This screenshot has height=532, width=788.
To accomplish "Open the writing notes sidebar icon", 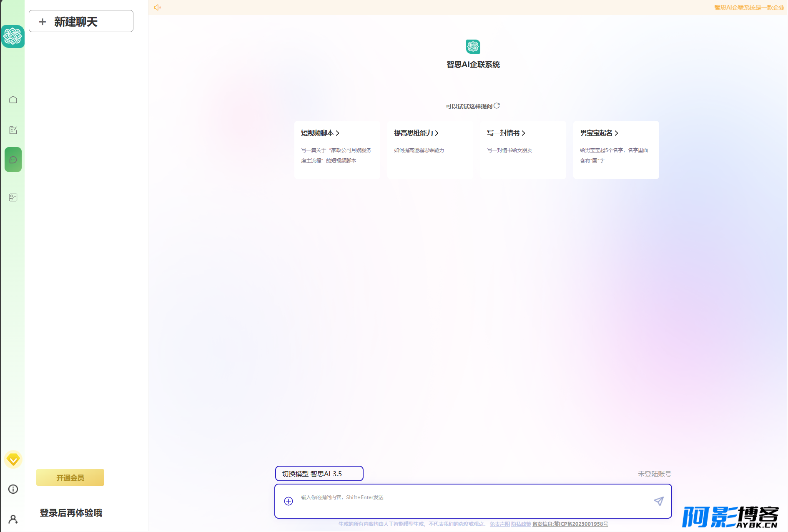I will [13, 130].
